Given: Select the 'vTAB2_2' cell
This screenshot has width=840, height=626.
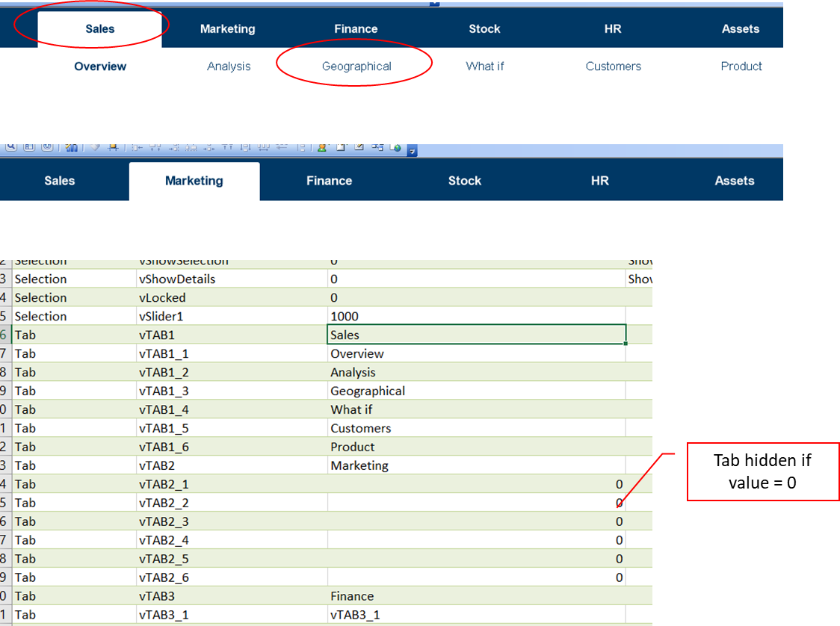Looking at the screenshot, I should click(232, 503).
